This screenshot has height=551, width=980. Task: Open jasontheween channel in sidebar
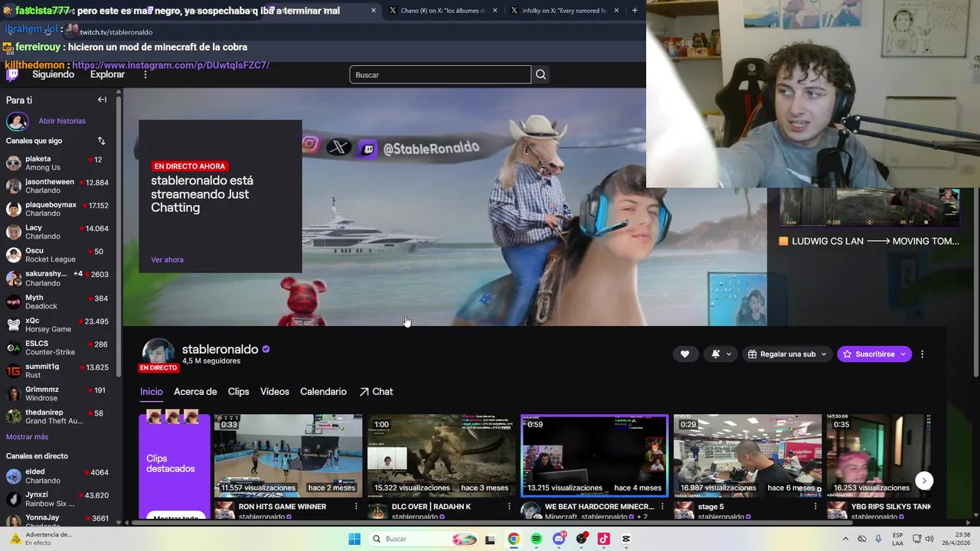pos(58,186)
